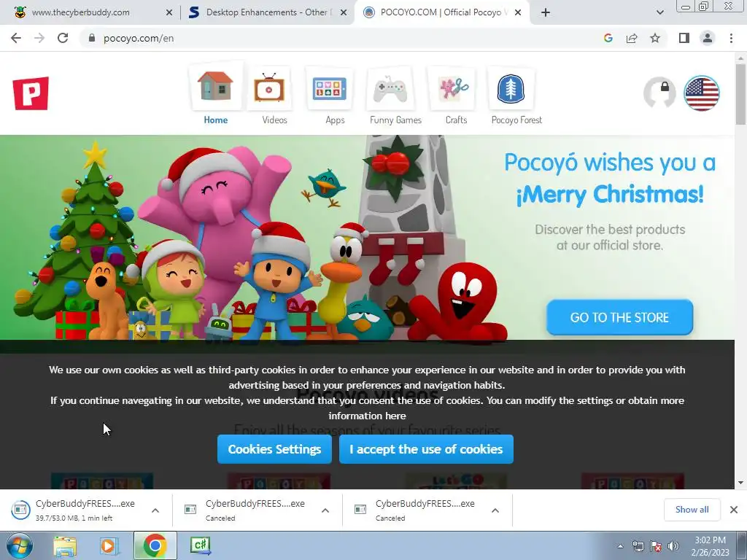The image size is (747, 560).
Task: Expand options for the third CyberBuddy download
Action: (x=495, y=510)
